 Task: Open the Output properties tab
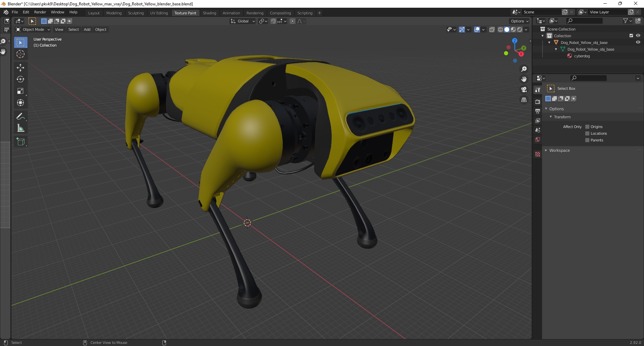538,111
